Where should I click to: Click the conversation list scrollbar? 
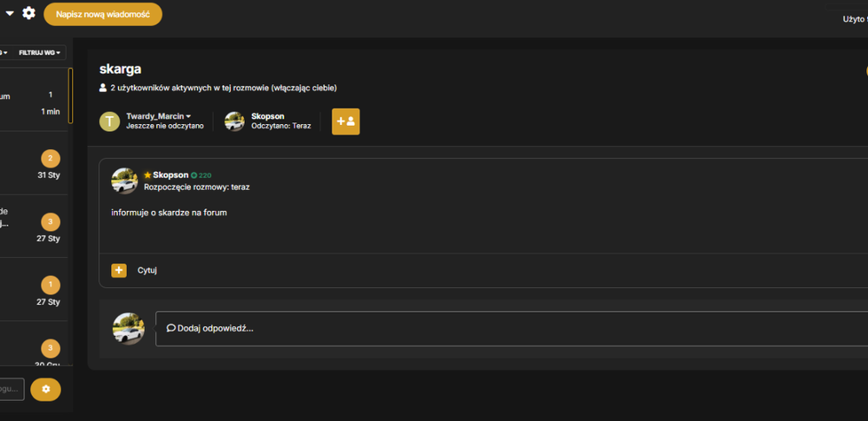click(70, 95)
